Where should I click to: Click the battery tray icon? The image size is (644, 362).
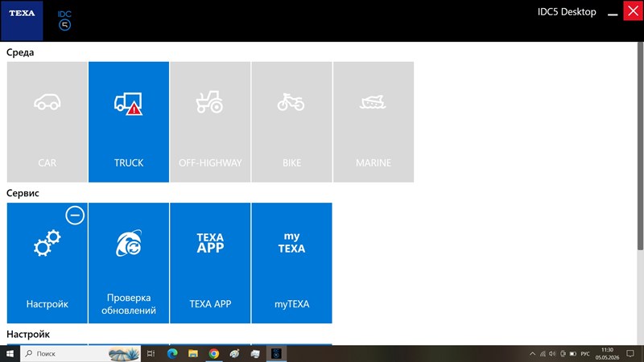click(573, 353)
